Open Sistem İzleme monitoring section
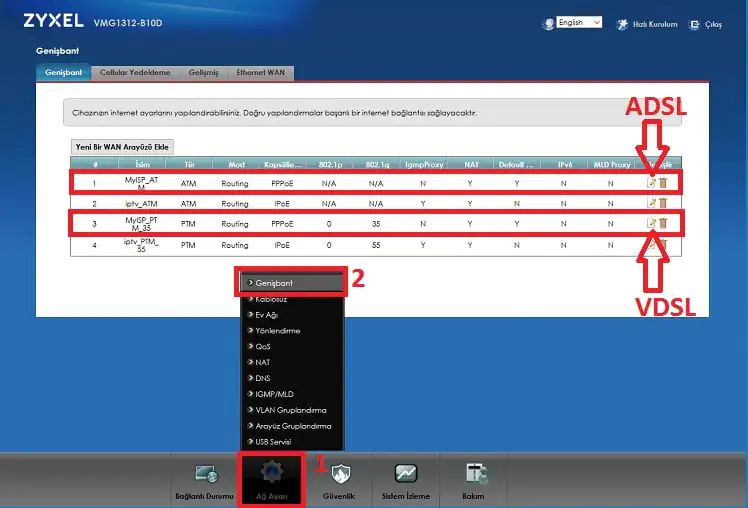The image size is (748, 508). pyautogui.click(x=406, y=480)
